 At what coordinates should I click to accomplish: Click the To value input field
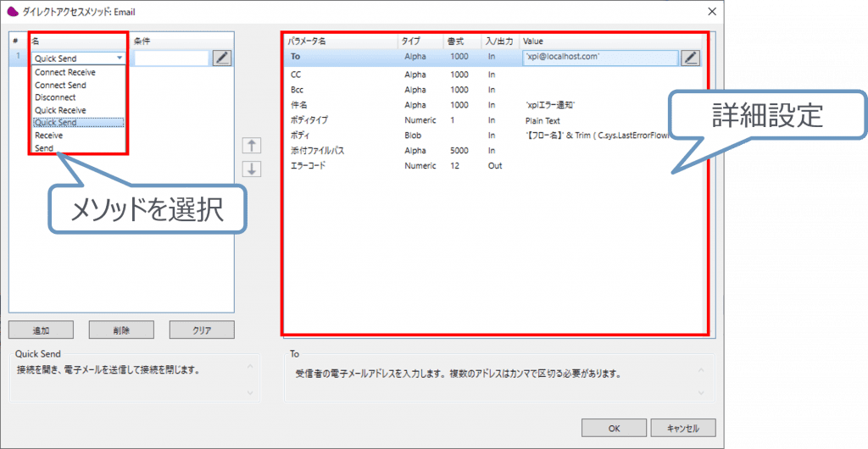[x=599, y=57]
